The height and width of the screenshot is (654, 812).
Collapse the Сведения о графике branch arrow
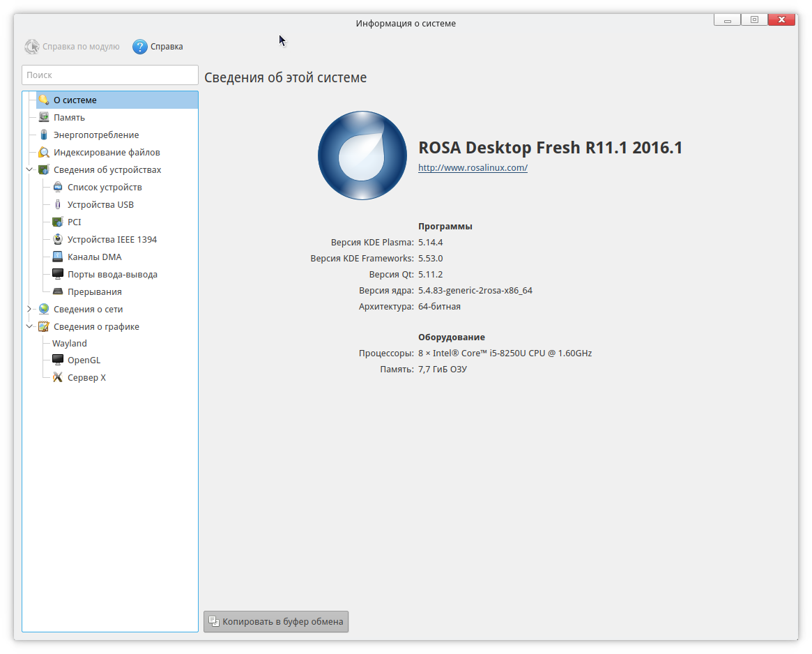point(29,326)
